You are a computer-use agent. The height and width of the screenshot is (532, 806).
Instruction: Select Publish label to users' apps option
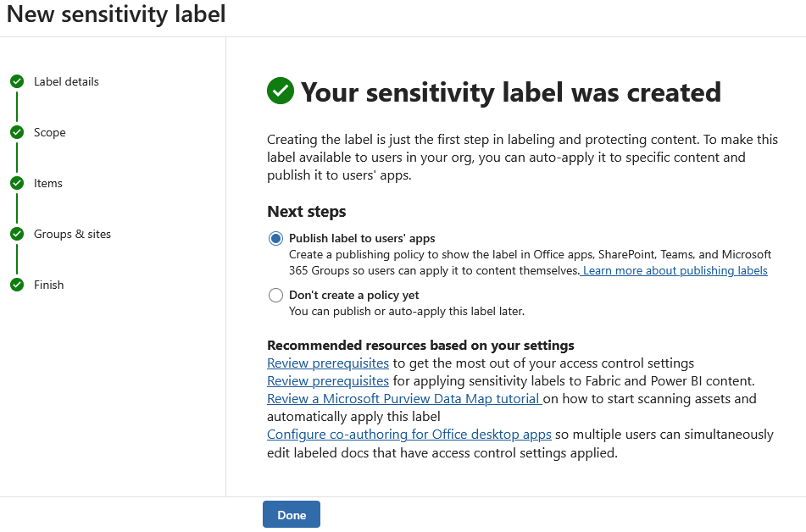(x=275, y=239)
